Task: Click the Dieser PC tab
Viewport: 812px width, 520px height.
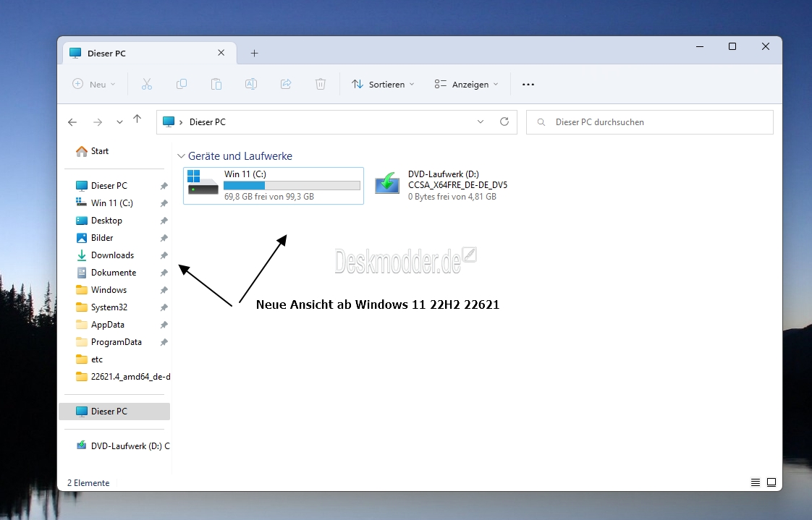Action: tap(149, 53)
